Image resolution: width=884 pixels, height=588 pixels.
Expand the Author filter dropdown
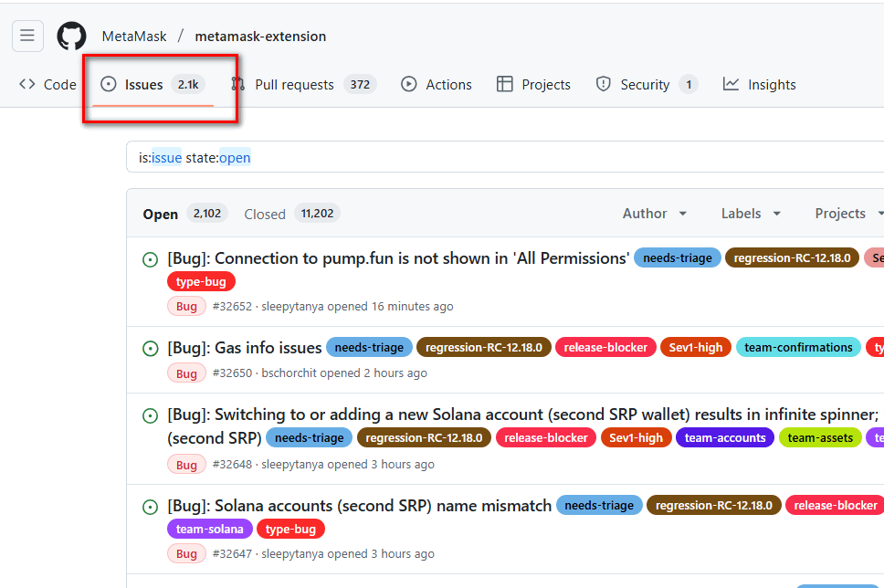(x=655, y=214)
